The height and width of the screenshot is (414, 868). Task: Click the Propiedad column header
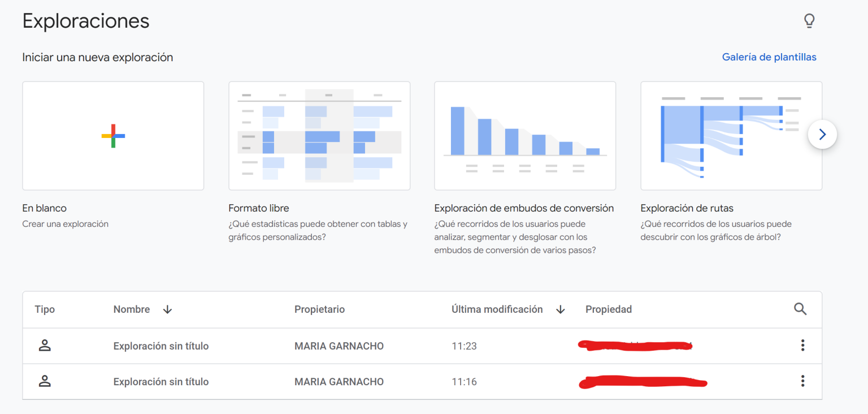coord(608,309)
